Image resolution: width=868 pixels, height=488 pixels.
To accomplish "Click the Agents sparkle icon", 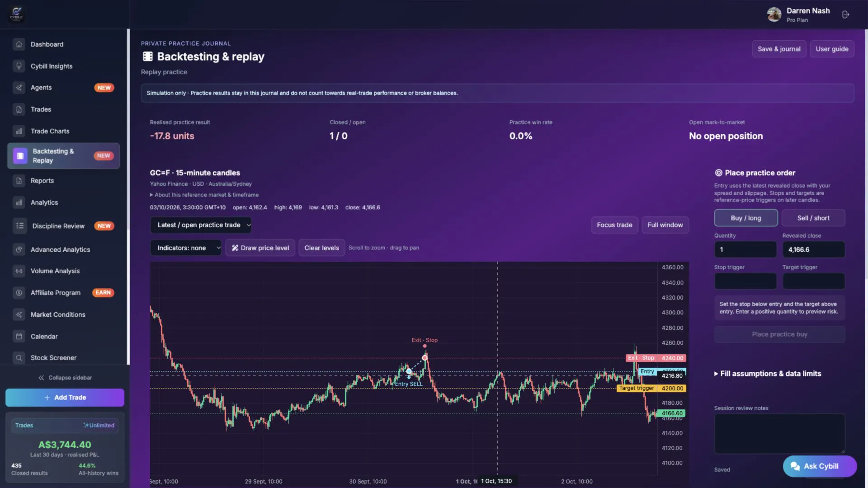I will (19, 88).
